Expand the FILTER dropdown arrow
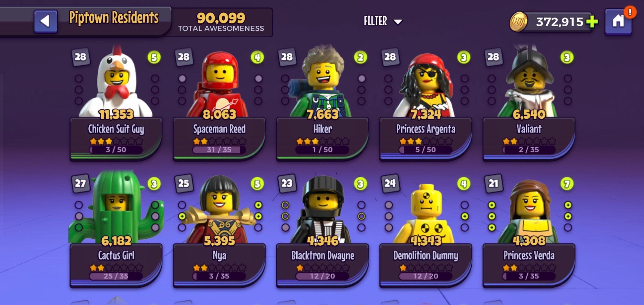The width and height of the screenshot is (644, 305). 398,22
